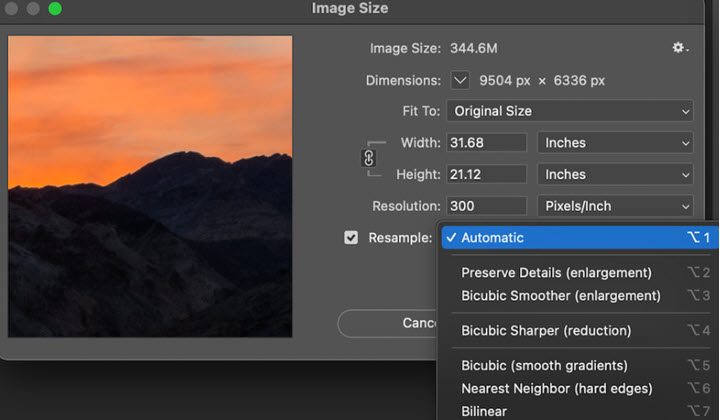
Task: Click the Height value field
Action: [x=485, y=174]
